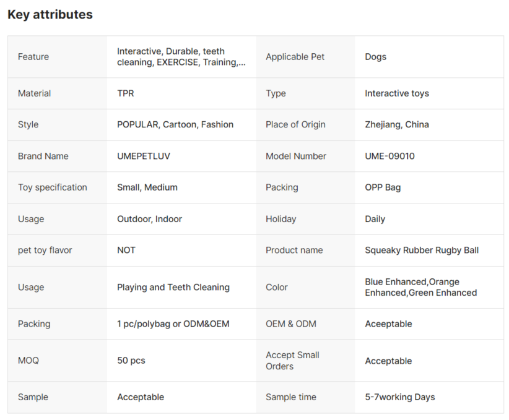Click the Small, Medium toy specification
The width and height of the screenshot is (509, 420).
[x=147, y=187]
